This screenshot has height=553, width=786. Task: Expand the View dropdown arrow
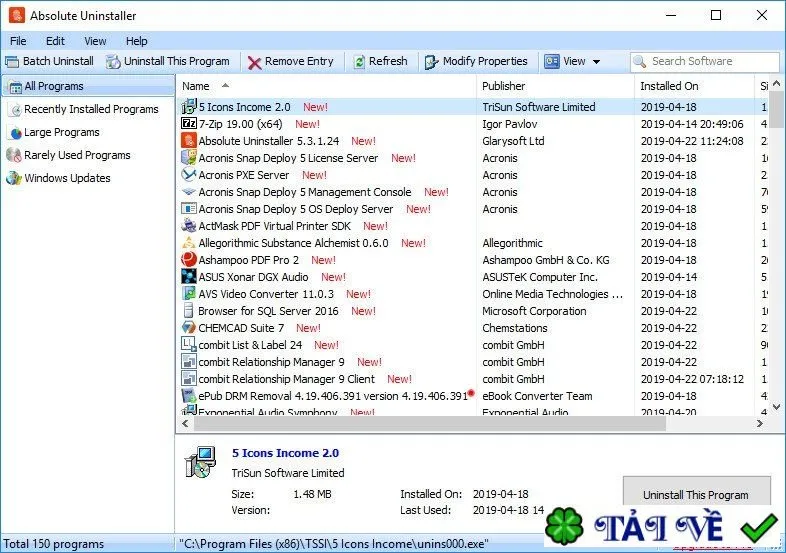coord(597,62)
